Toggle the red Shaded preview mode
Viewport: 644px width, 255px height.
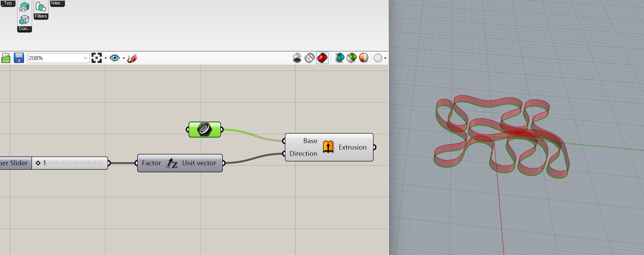coord(322,58)
